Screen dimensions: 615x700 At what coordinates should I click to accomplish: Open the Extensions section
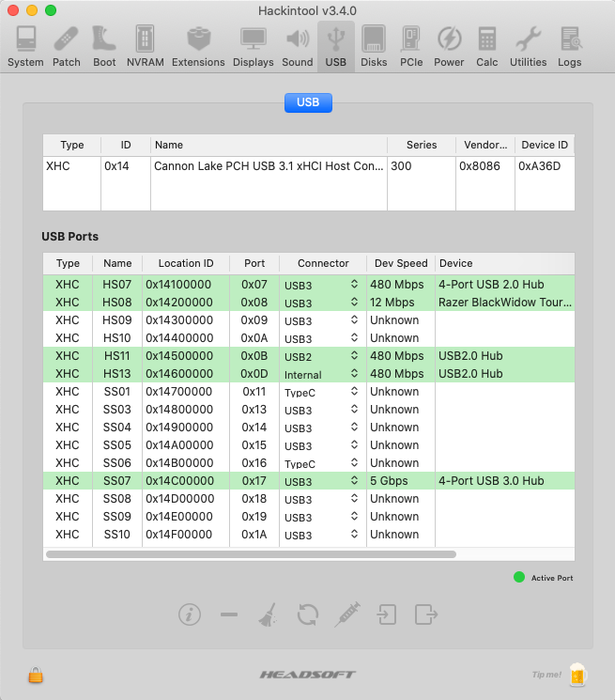click(x=198, y=46)
